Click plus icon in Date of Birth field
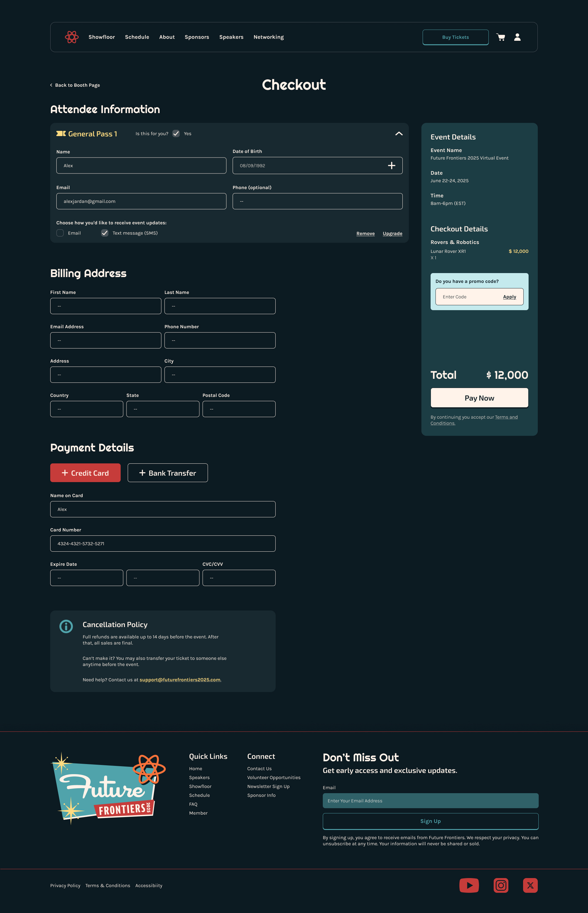 pyautogui.click(x=391, y=165)
